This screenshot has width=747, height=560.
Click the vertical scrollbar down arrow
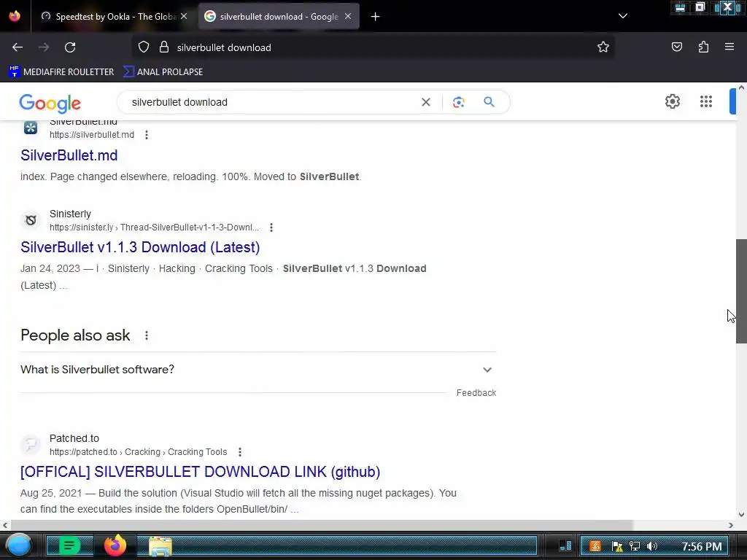coord(741,514)
